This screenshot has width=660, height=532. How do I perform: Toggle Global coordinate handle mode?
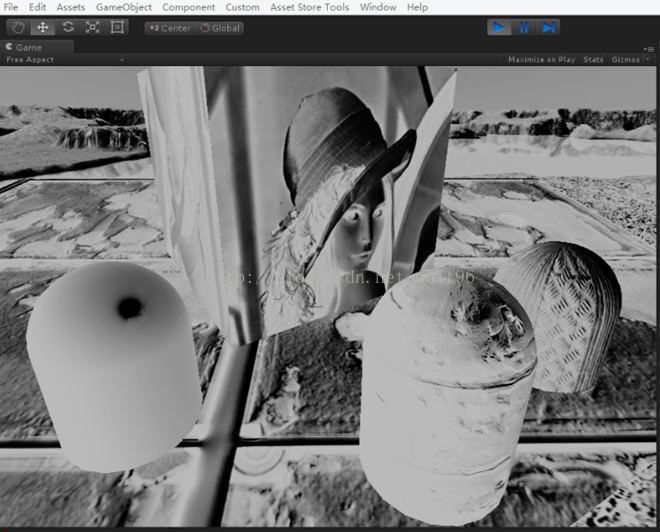(221, 28)
